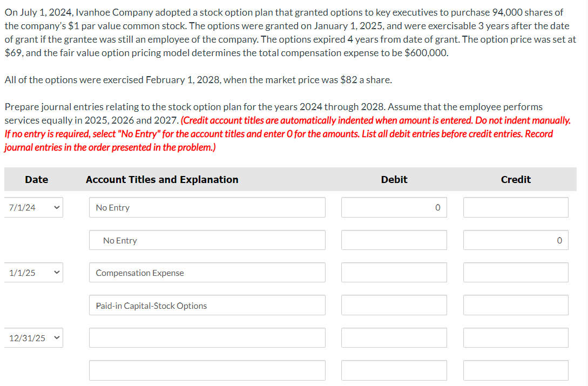Viewport: 588px width, 386px height.
Task: Open the 7/1/24 date dropdown
Action: tap(33, 207)
